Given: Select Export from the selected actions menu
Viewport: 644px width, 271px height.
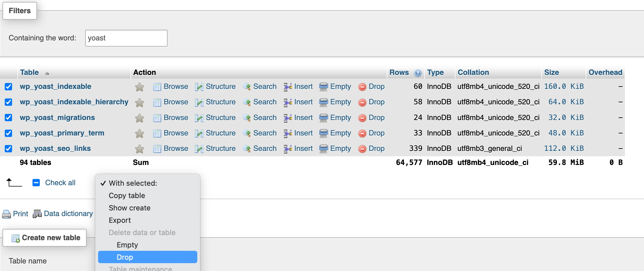Looking at the screenshot, I should coord(120,220).
